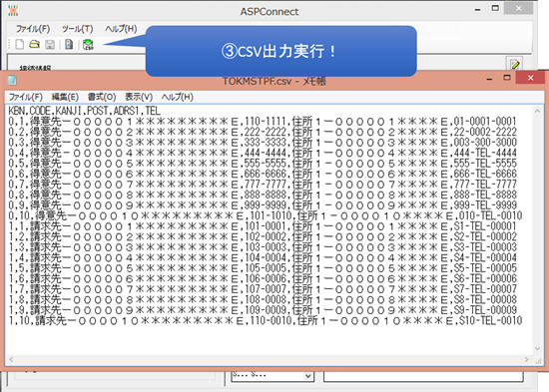
Task: Open ASPConnect ファイル(F) menu
Action: pyautogui.click(x=33, y=29)
